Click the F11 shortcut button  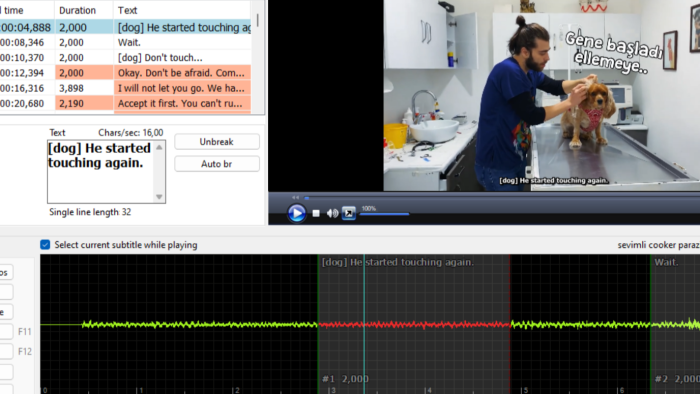(x=6, y=332)
